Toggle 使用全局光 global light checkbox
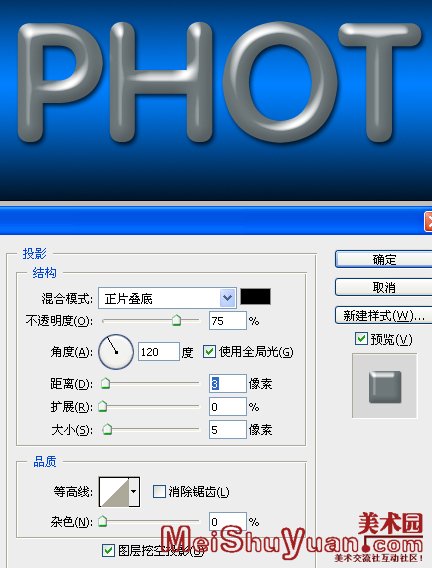 (209, 351)
